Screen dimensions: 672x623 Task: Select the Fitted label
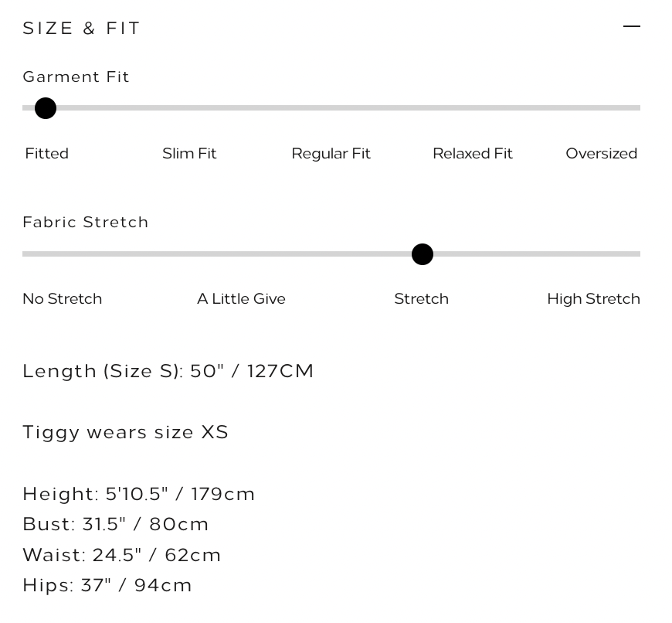tap(47, 154)
